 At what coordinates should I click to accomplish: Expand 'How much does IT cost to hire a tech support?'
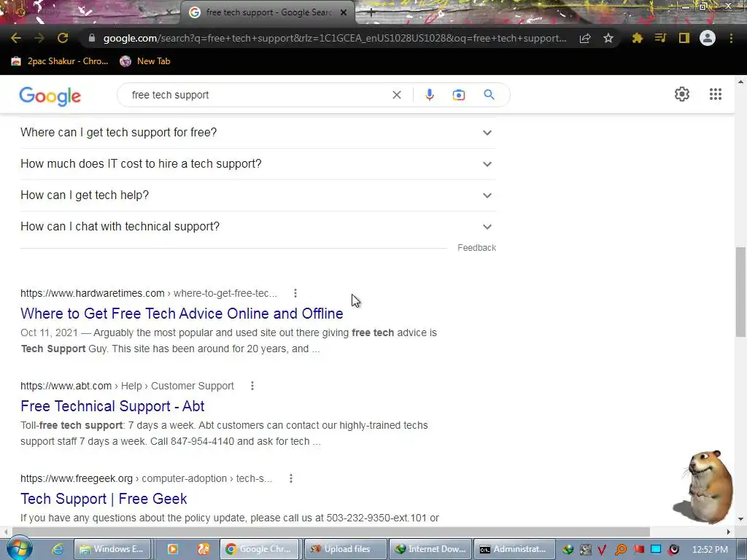258,164
